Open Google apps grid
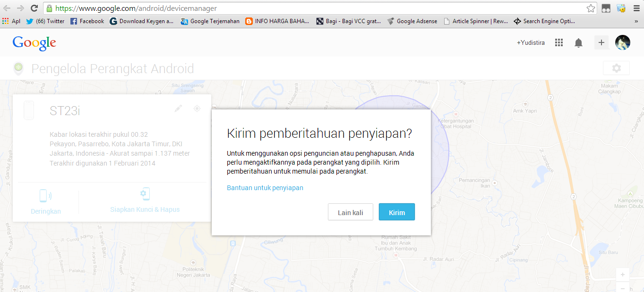Viewport: 644px width, 292px height. click(x=559, y=42)
